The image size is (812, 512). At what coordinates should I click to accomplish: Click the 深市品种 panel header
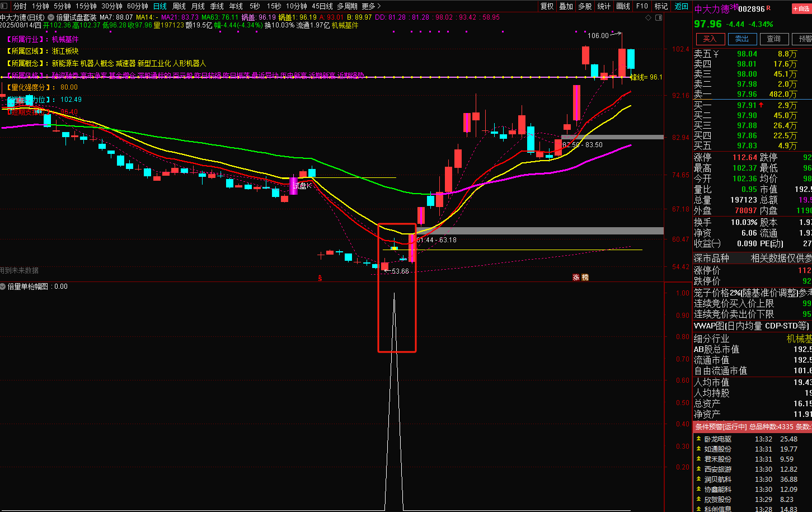(x=711, y=258)
